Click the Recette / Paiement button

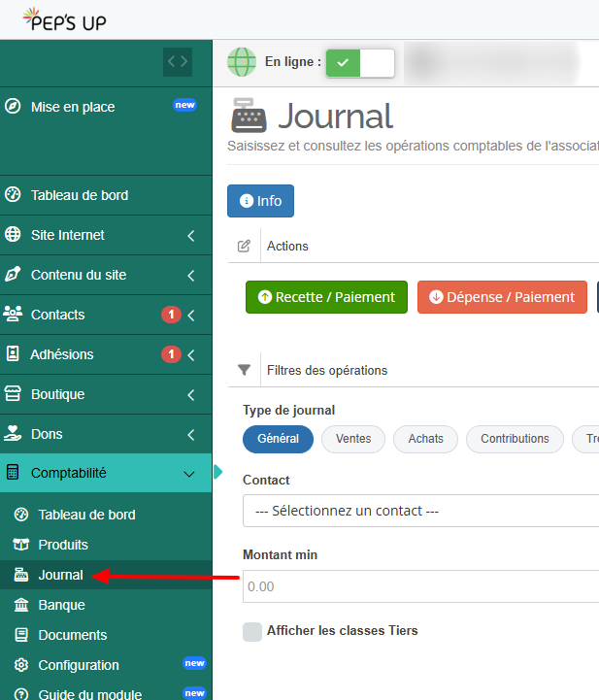coord(326,297)
